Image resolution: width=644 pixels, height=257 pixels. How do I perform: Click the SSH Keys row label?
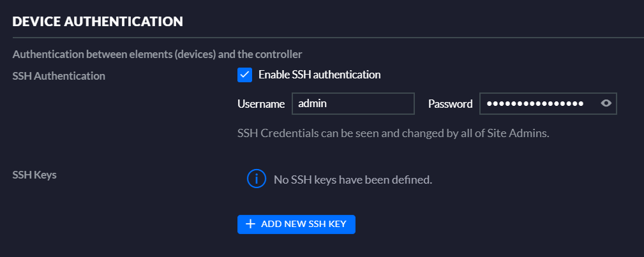[34, 175]
